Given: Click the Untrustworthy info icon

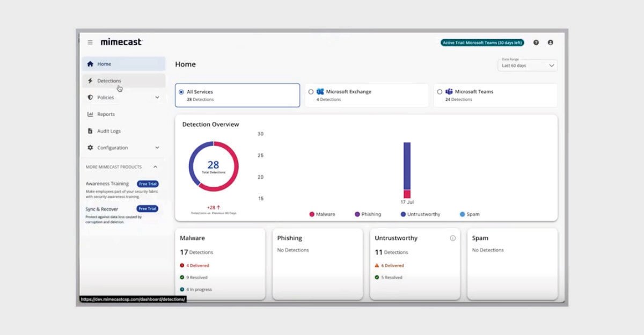Looking at the screenshot, I should click(452, 238).
